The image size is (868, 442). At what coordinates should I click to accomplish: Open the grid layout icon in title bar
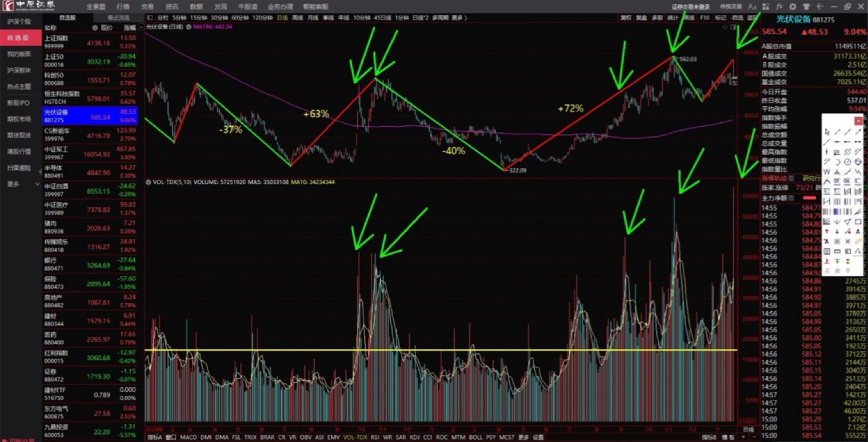coord(766,6)
